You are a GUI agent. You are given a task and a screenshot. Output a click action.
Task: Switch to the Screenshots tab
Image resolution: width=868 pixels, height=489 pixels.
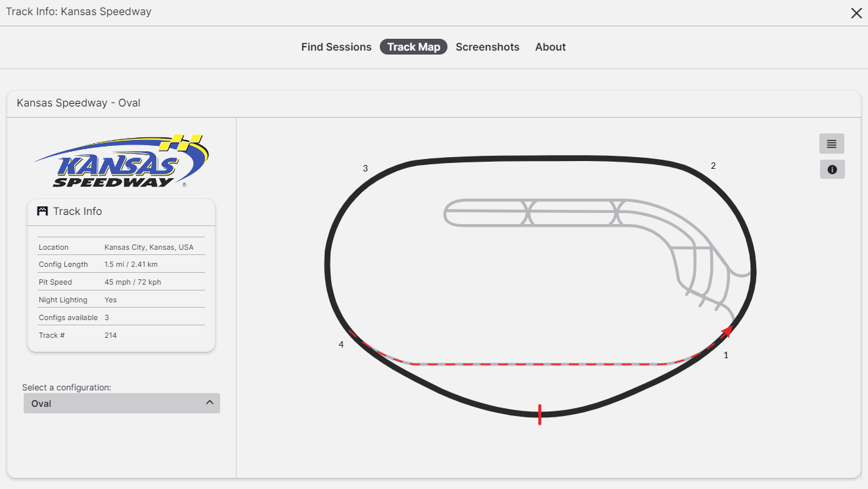[x=488, y=47]
